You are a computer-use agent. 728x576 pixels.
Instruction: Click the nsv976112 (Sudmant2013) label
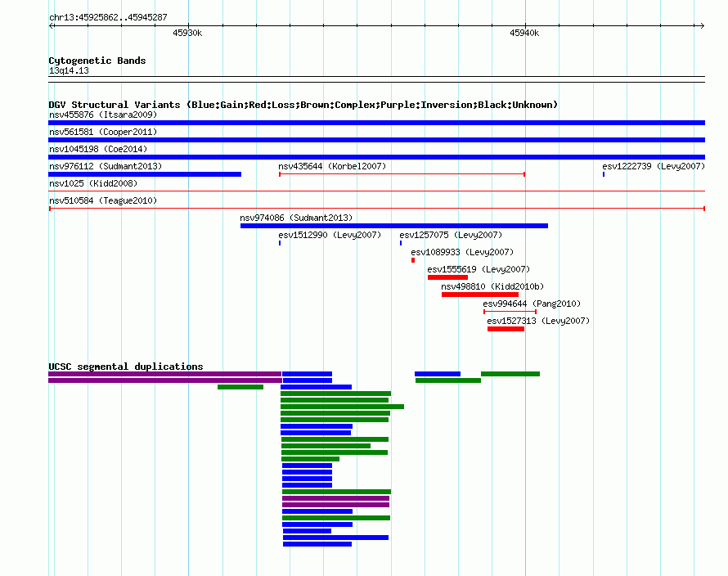pos(106,166)
